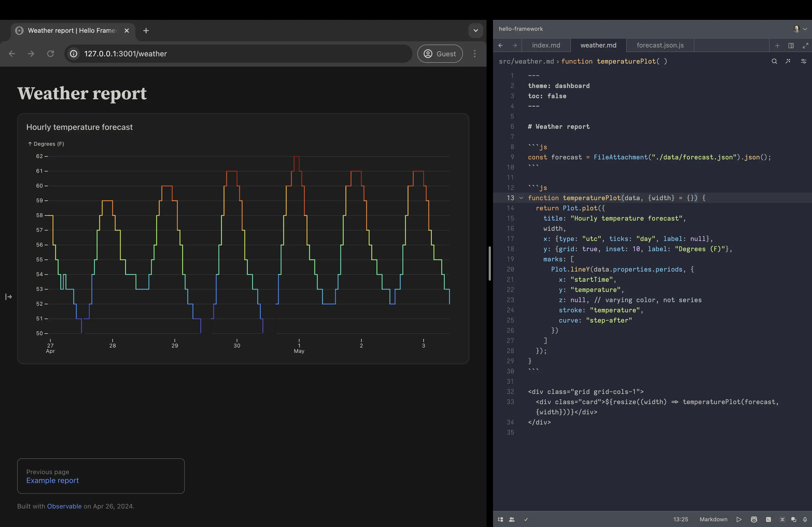Open the chat panel icon
The image size is (812, 527).
[793, 519]
